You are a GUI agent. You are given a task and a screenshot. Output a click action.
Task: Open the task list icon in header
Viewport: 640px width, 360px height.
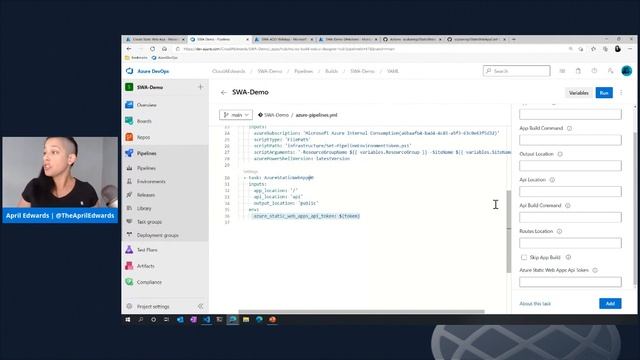pos(562,71)
